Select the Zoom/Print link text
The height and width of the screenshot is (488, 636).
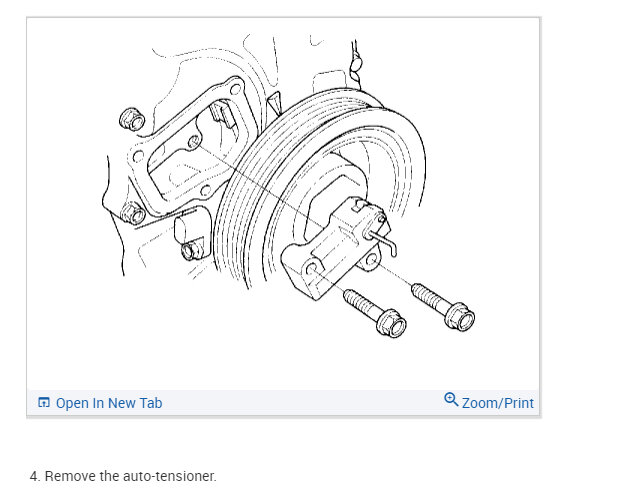498,403
